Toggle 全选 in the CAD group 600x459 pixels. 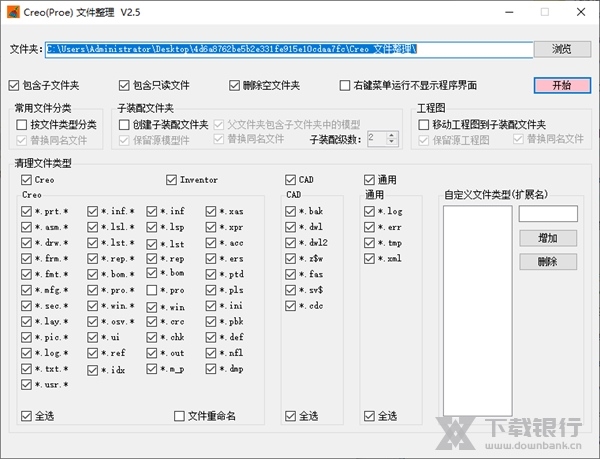click(290, 416)
